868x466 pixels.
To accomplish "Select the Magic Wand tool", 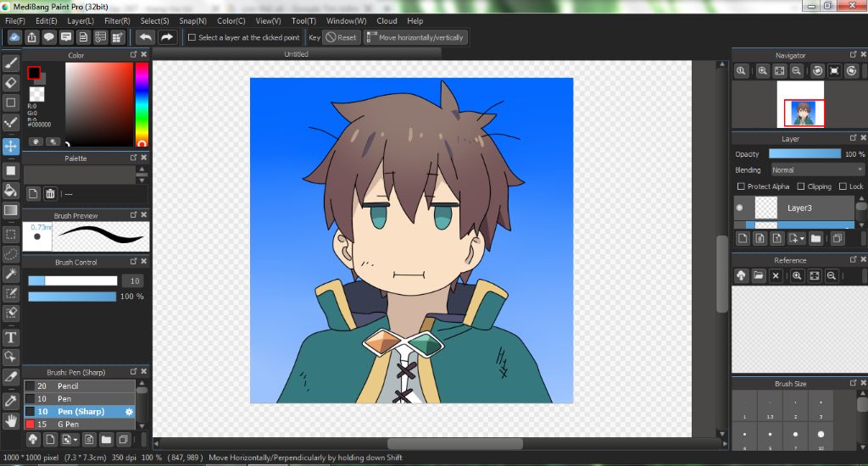I will tap(10, 274).
